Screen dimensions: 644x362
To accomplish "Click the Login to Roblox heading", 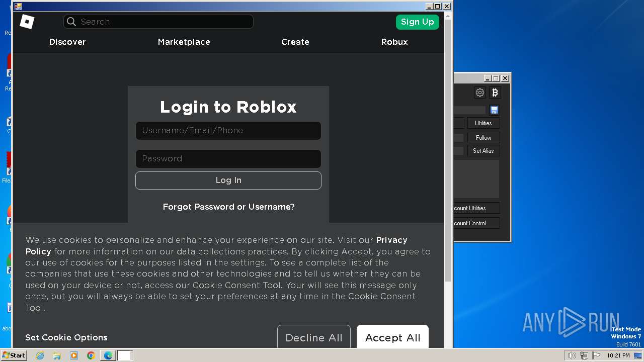I will coord(228,107).
